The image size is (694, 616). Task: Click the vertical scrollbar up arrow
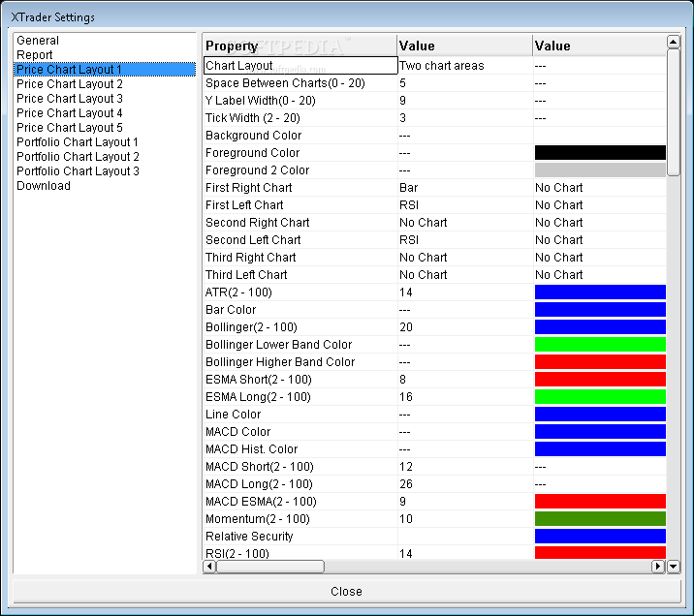(x=674, y=42)
